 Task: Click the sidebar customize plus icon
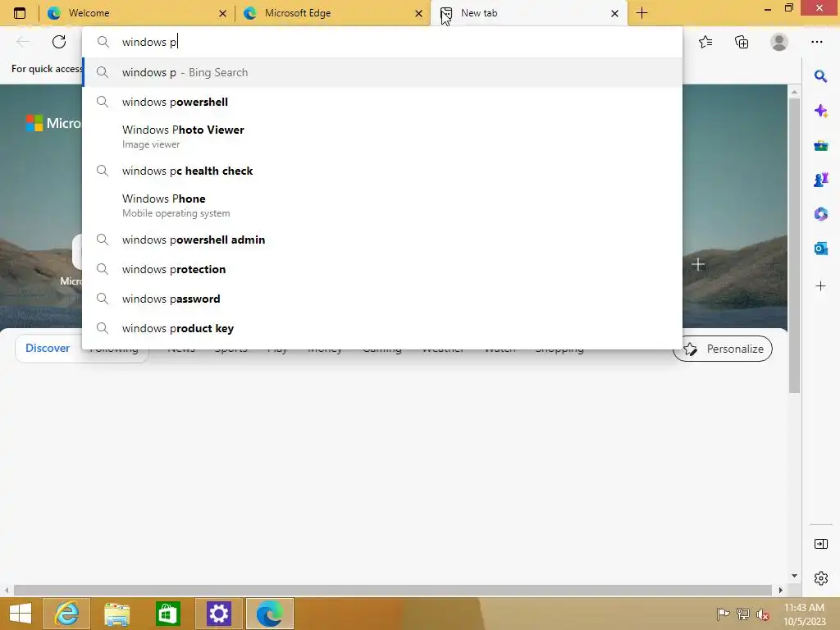coord(820,285)
